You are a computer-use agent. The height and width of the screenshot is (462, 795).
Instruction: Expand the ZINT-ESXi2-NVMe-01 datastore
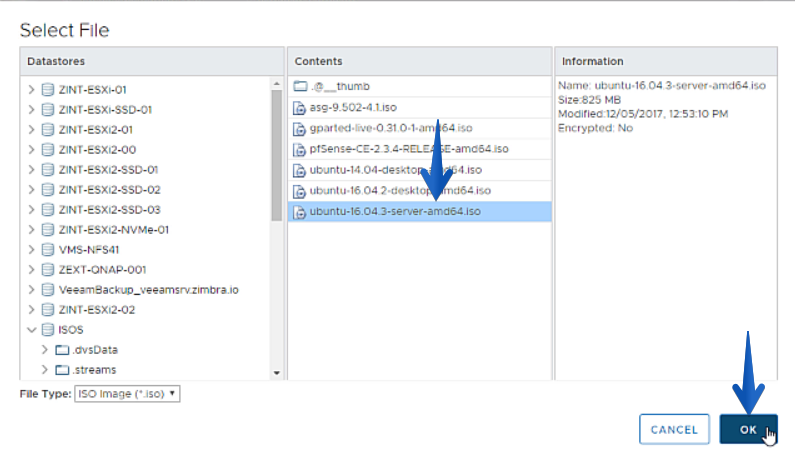[31, 230]
